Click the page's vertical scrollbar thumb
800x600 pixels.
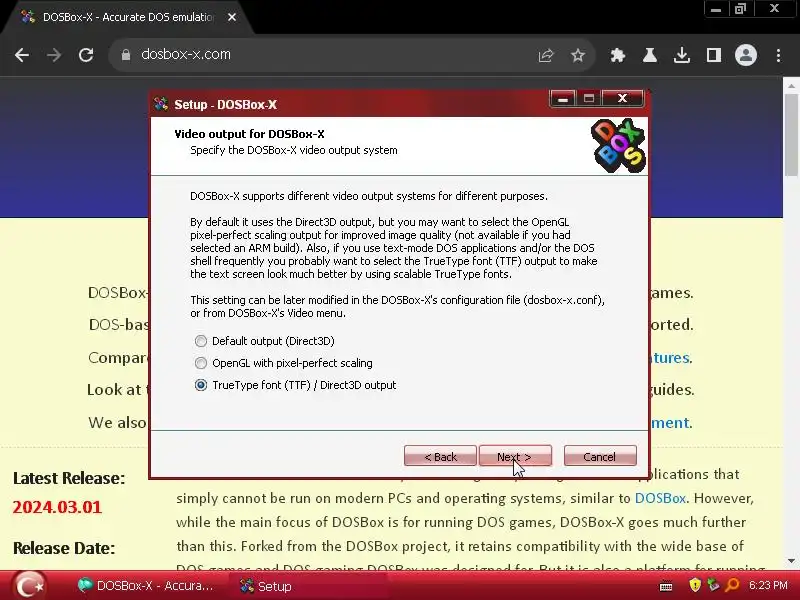[792, 135]
